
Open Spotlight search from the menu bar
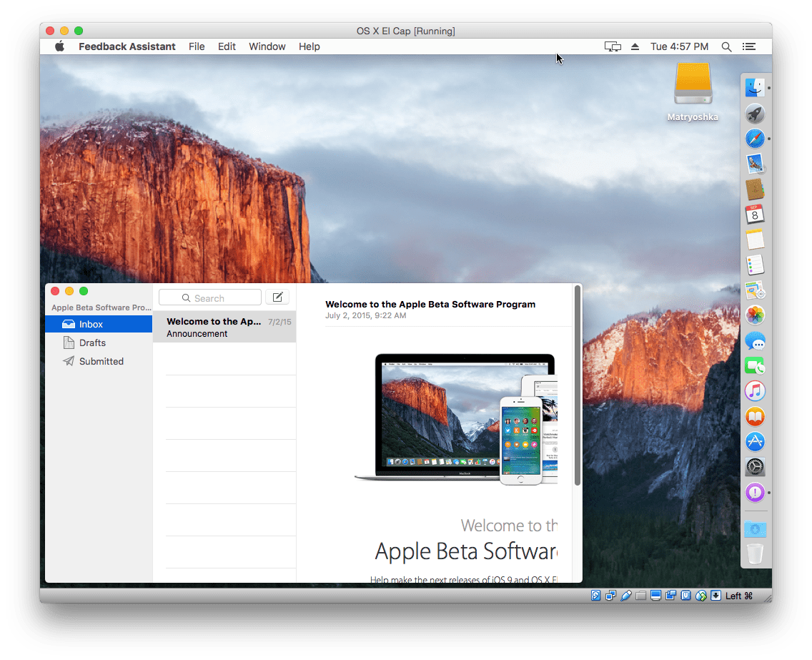coord(726,46)
